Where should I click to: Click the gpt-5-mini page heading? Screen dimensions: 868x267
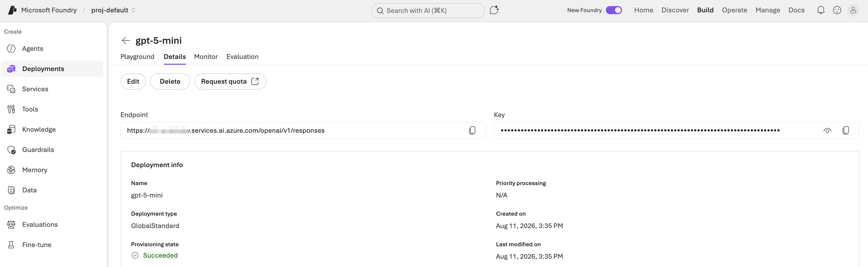158,40
